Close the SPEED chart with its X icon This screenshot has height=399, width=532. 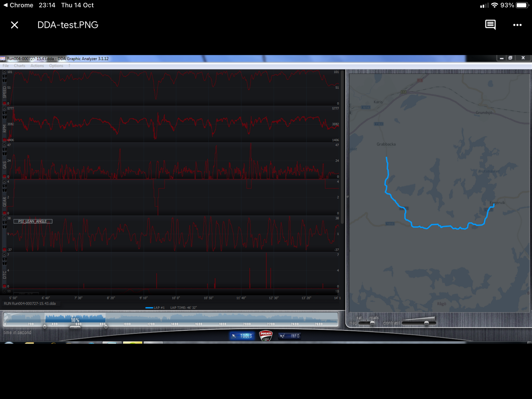(x=5, y=72)
